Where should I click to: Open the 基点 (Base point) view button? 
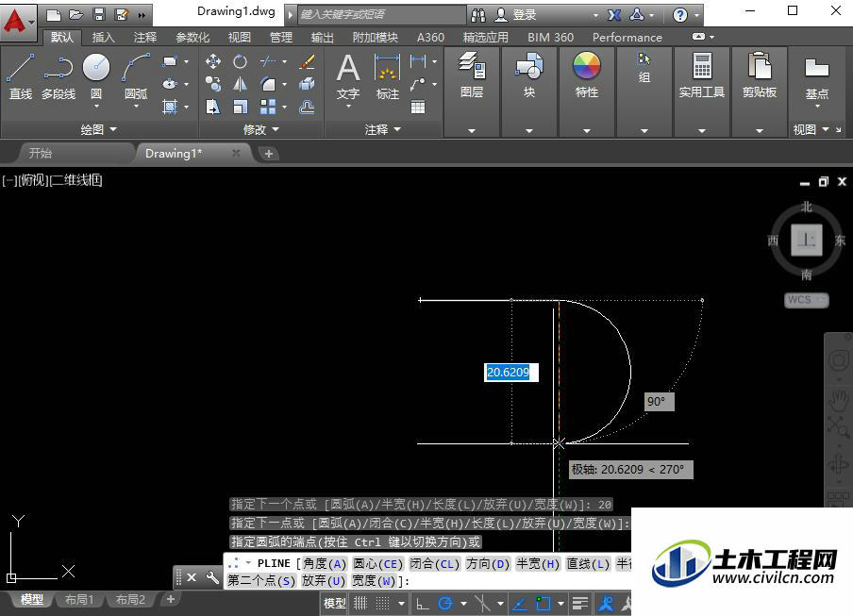click(x=816, y=79)
